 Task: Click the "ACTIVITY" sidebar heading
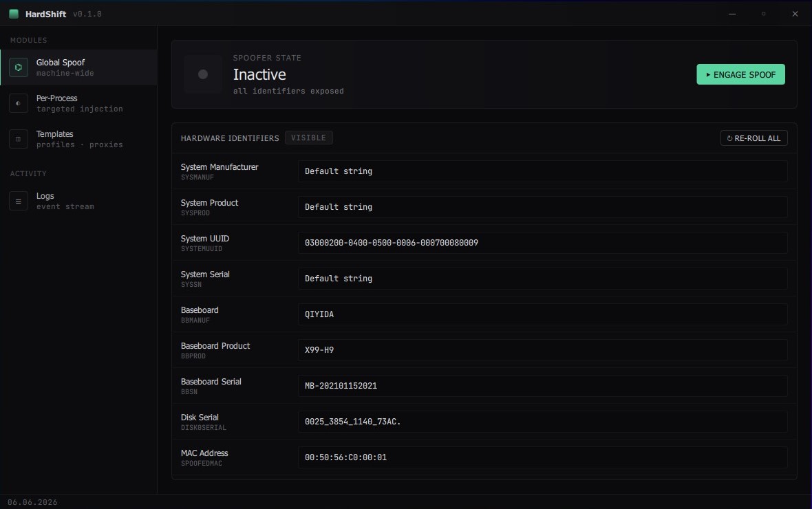[x=28, y=173]
